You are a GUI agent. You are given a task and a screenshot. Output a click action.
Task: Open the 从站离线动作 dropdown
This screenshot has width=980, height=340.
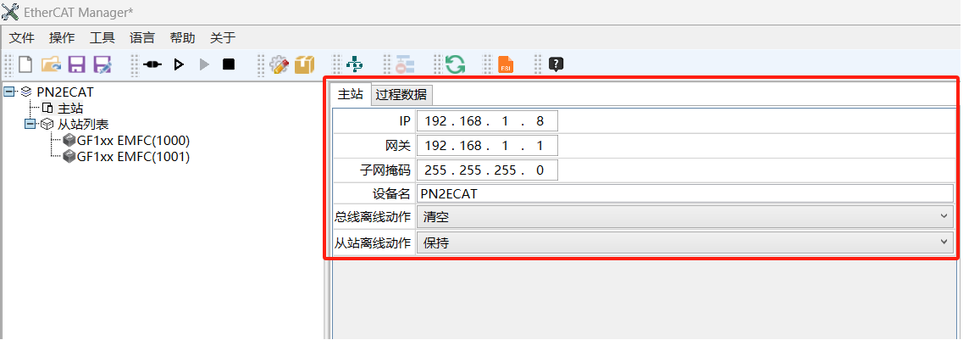[685, 242]
